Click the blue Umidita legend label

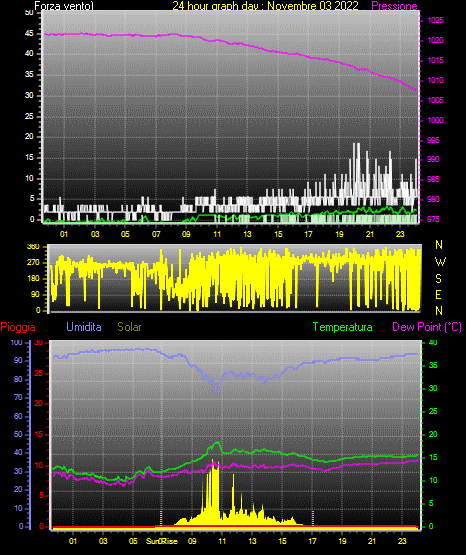click(x=84, y=327)
